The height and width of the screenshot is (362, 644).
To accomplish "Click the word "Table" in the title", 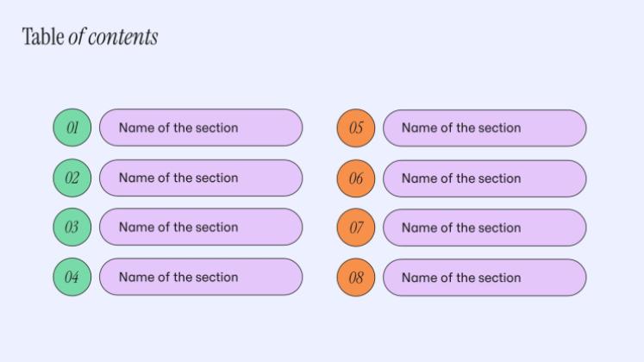I will pyautogui.click(x=43, y=37).
